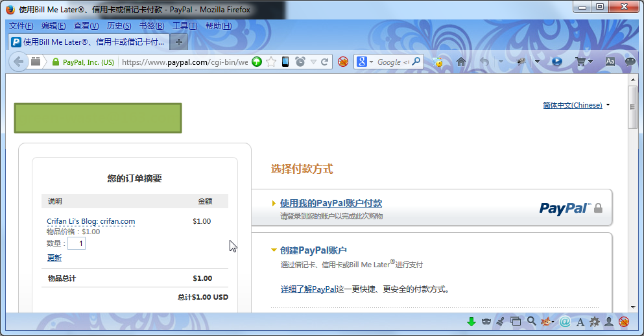Click the scrollbar down arrow

click(633, 307)
